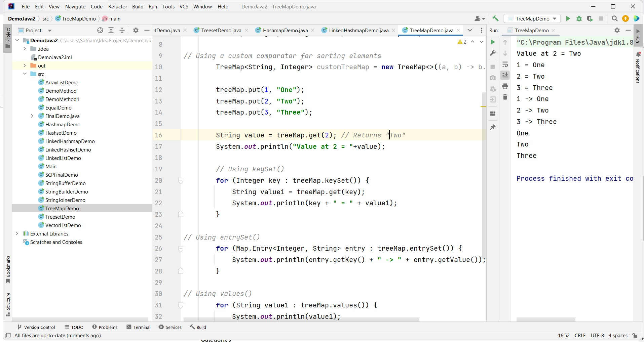Expand External Libraries node
Viewport: 644px width, 342px height.
[17, 234]
